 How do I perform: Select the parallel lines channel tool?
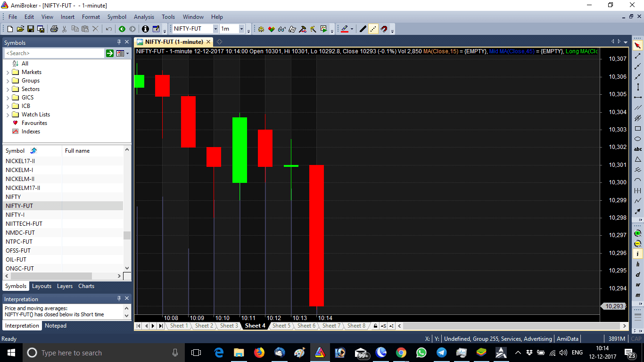(638, 108)
